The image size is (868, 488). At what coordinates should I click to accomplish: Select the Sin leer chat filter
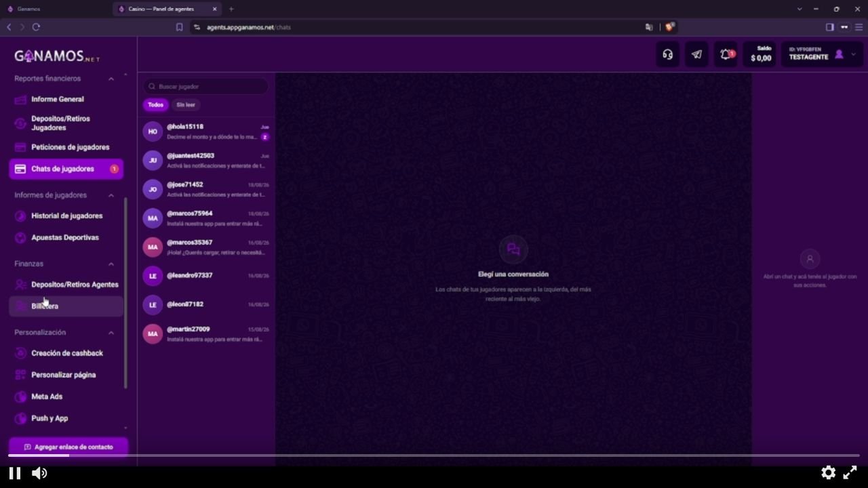(x=186, y=105)
